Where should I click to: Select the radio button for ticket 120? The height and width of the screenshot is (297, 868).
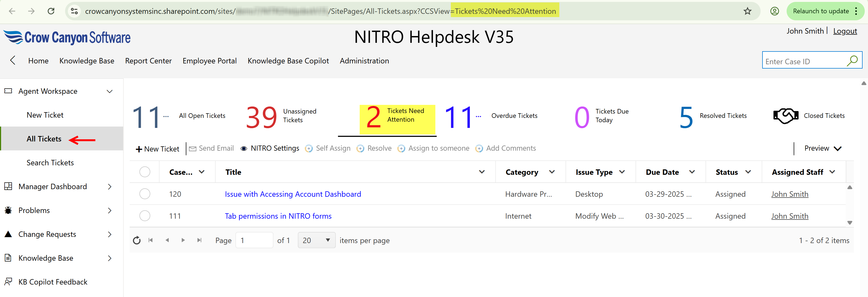[145, 194]
